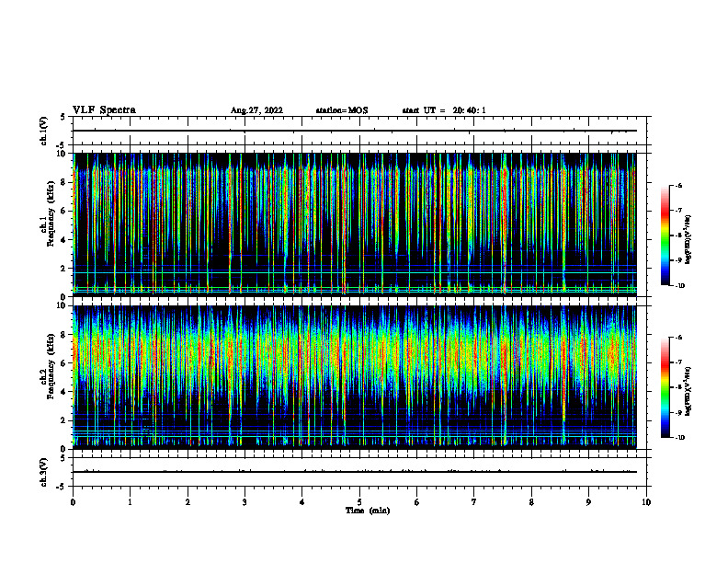Image resolution: width=728 pixels, height=563 pixels.
Task: Click the ch.3 voltage waveform trace
Action: [355, 472]
